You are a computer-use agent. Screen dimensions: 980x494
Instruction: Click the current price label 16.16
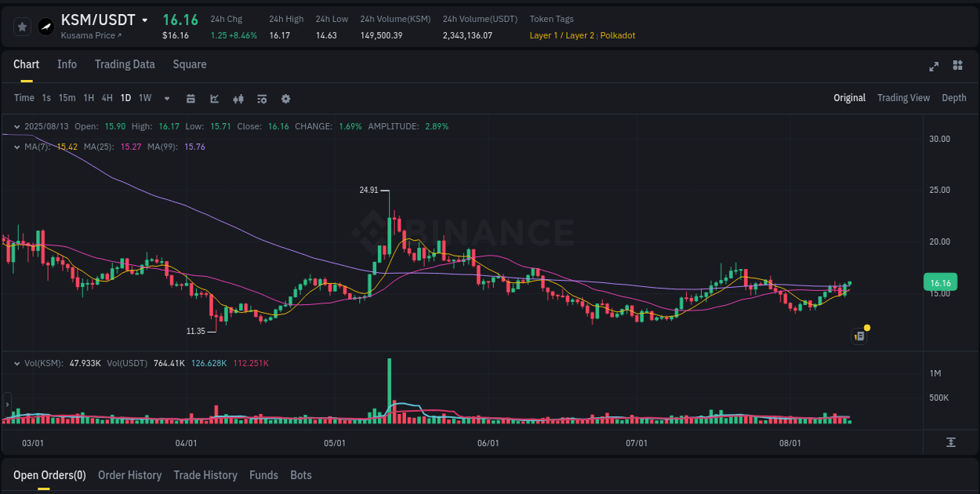pyautogui.click(x=940, y=282)
